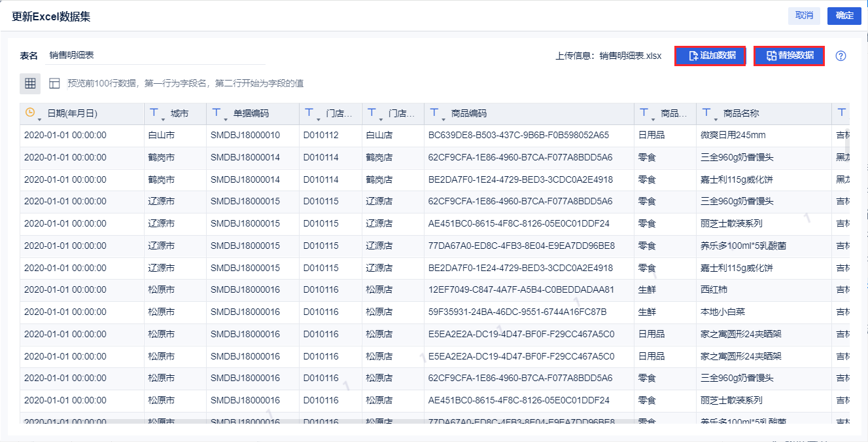Click 替换数据 to replace data

tap(789, 56)
